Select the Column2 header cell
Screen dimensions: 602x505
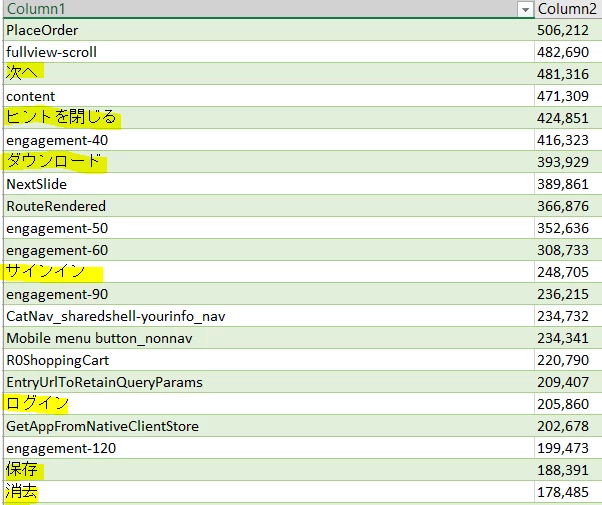tap(568, 9)
